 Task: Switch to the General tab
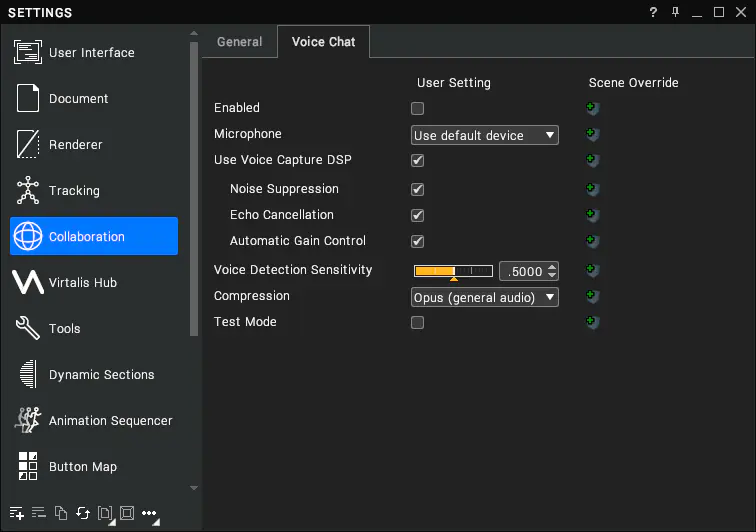click(x=240, y=42)
